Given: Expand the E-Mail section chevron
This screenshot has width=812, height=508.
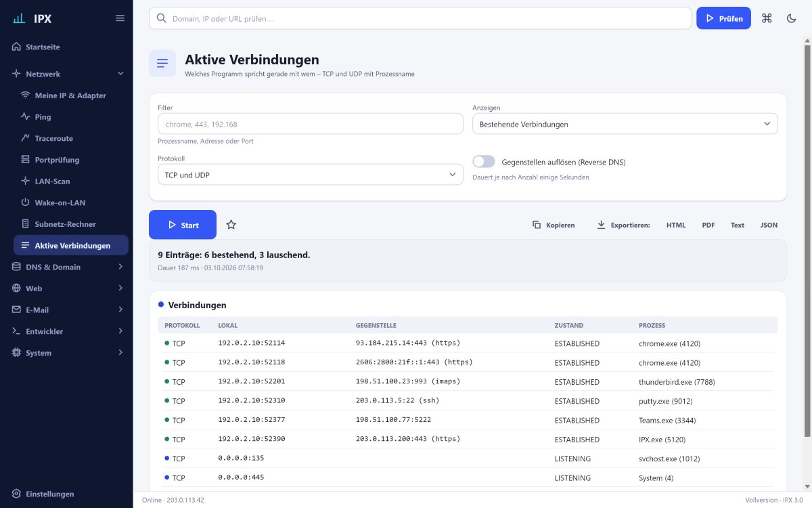Looking at the screenshot, I should point(120,310).
